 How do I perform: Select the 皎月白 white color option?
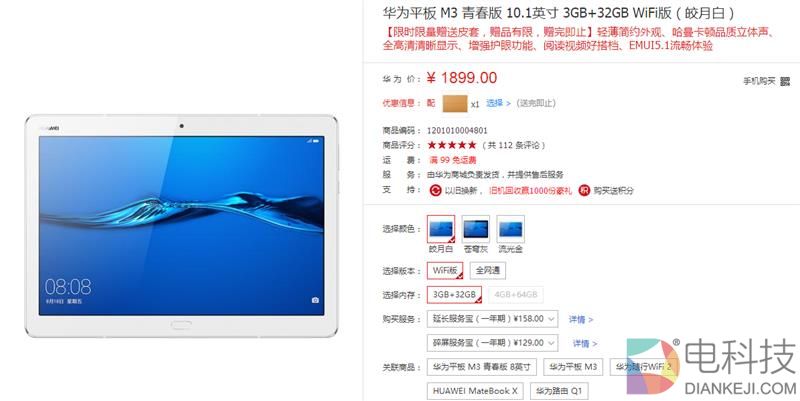(x=441, y=229)
